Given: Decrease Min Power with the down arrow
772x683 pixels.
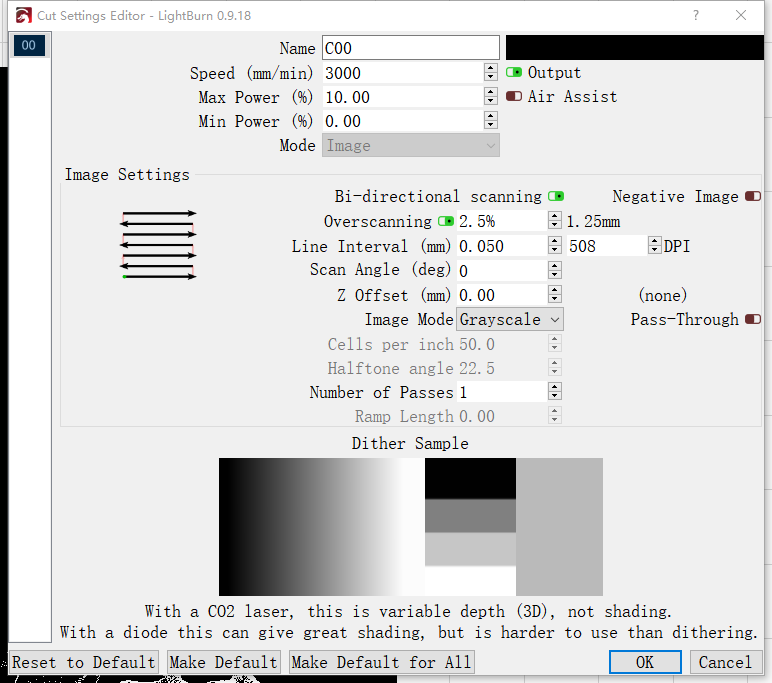Looking at the screenshot, I should (x=490, y=126).
